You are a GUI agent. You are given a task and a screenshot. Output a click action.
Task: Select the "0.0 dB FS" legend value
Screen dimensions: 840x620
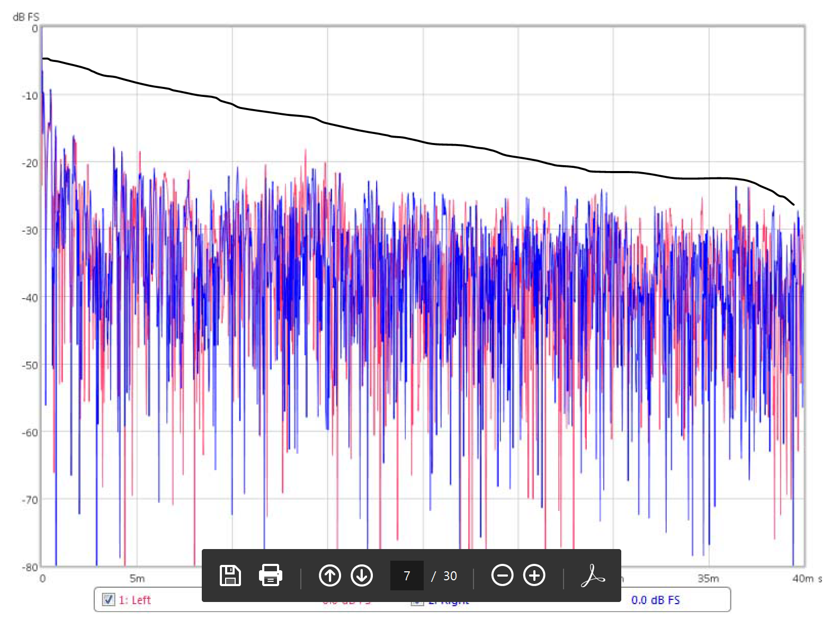pos(655,600)
